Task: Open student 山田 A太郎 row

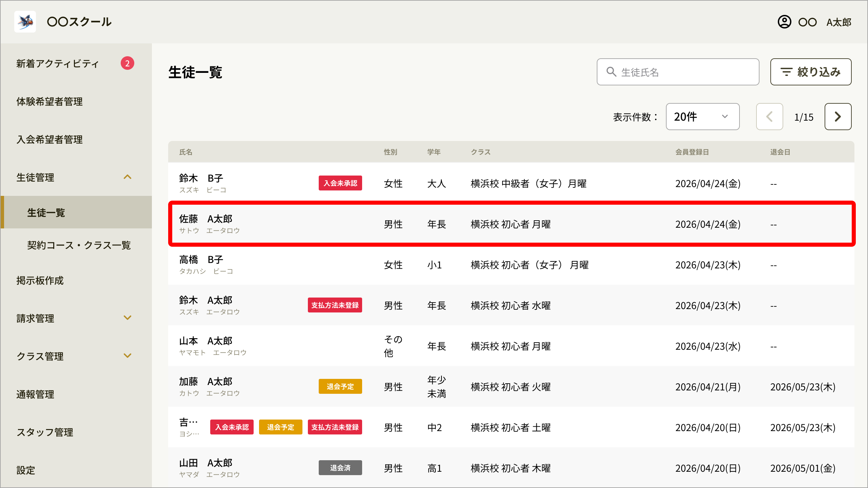Action: [511, 468]
